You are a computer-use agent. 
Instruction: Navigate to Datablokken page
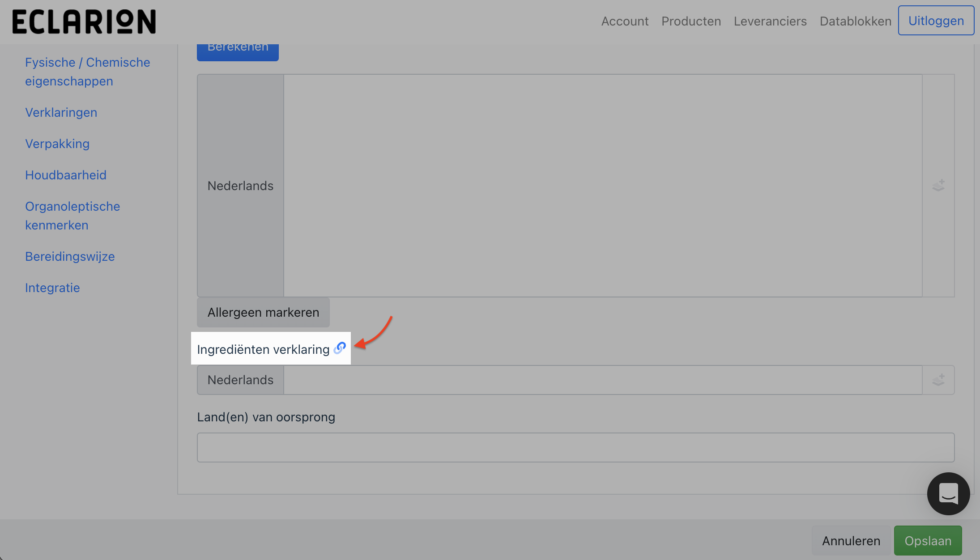[x=855, y=21]
